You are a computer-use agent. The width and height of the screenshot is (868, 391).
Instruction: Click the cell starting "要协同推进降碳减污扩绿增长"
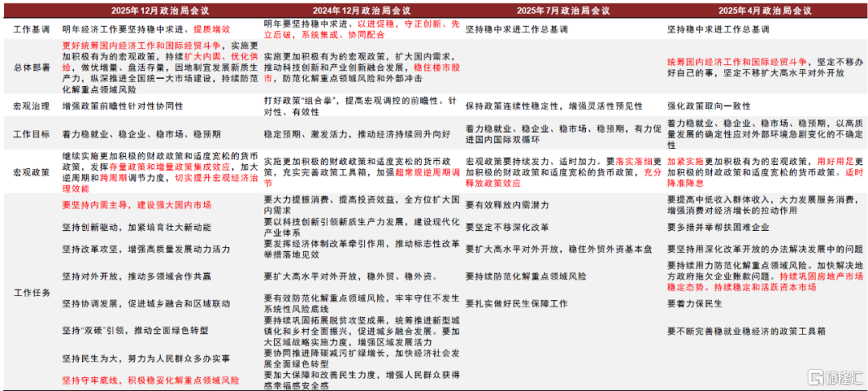point(362,358)
